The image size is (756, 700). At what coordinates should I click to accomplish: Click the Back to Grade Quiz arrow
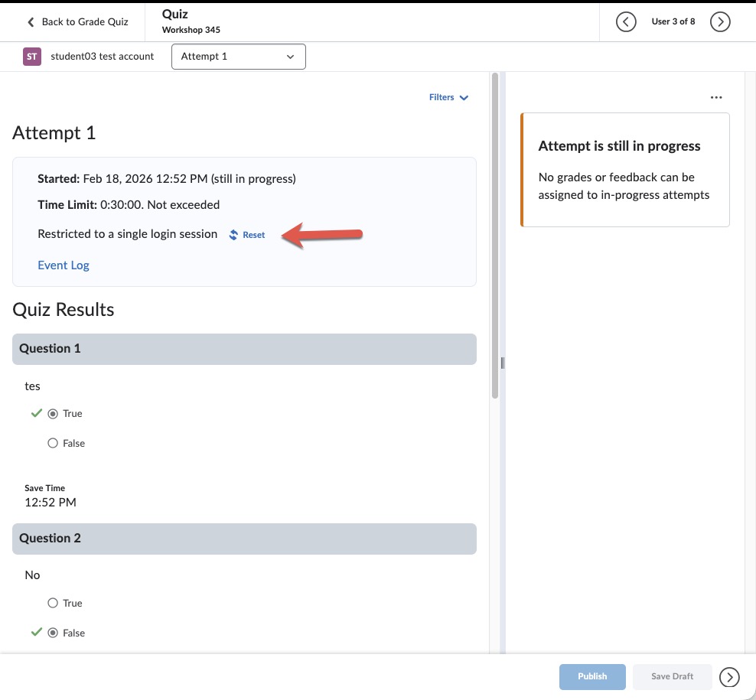[31, 22]
